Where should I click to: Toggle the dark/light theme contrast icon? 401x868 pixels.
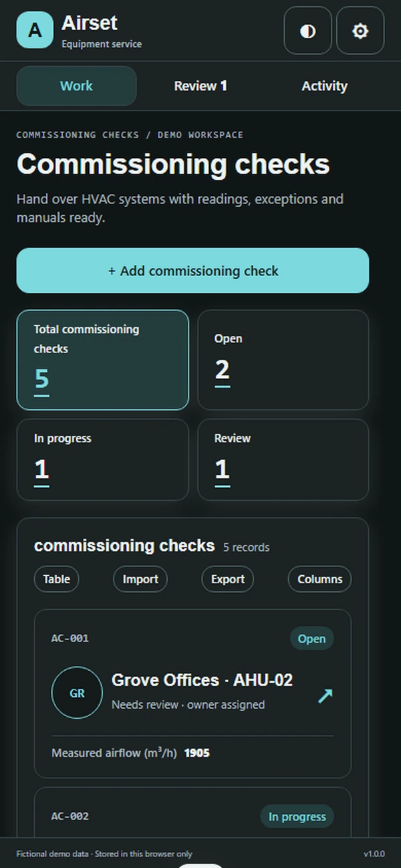pos(307,31)
